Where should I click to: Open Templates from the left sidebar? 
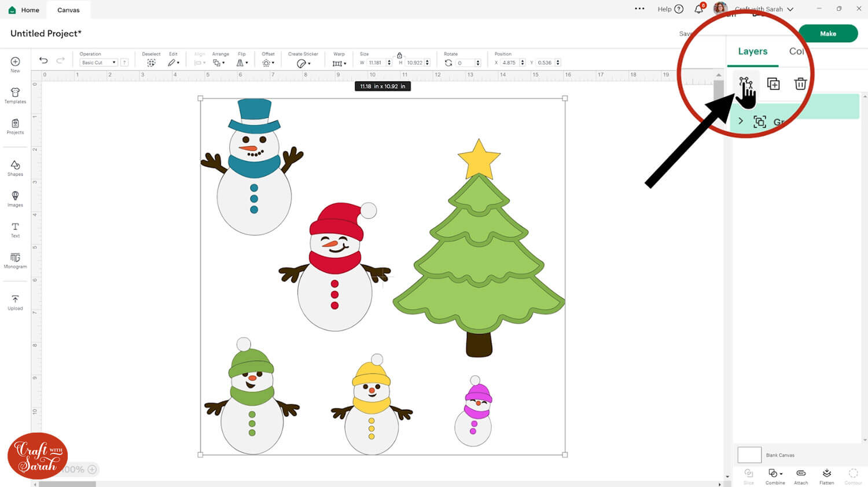15,95
